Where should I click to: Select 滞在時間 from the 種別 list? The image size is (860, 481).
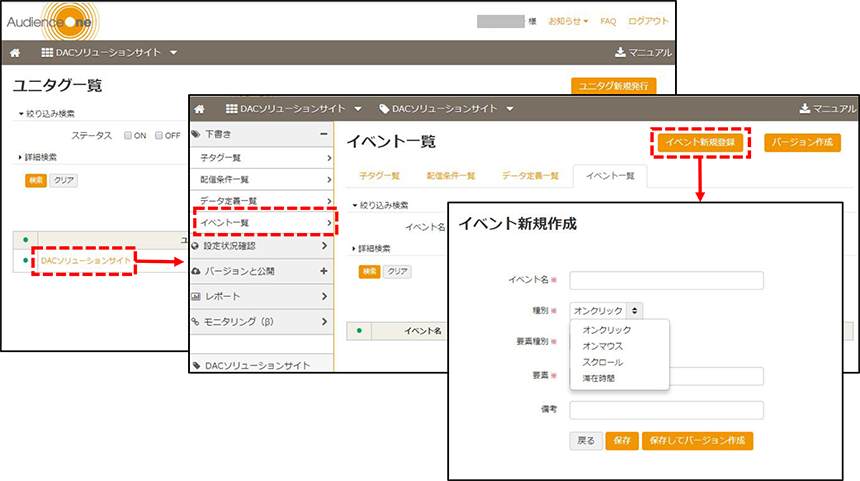[598, 378]
